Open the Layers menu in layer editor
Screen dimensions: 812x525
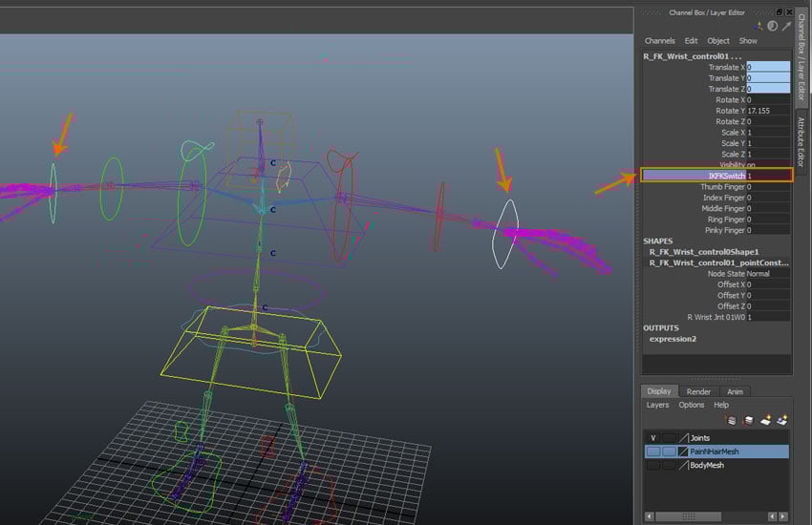[657, 405]
